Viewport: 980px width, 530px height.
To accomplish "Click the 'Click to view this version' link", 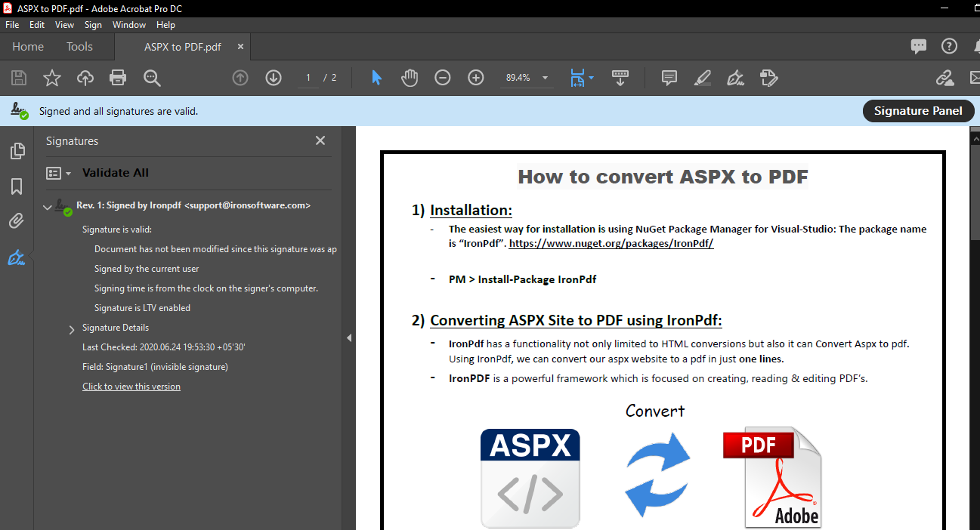I will coord(131,387).
